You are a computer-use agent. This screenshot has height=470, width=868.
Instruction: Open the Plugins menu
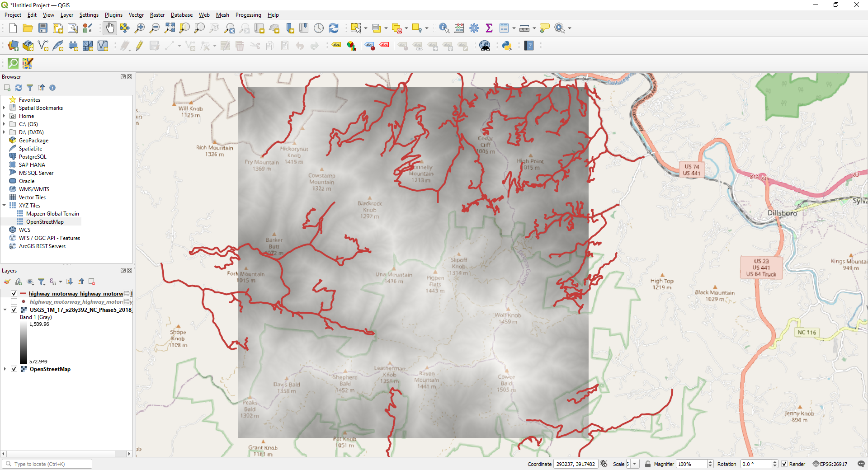coord(113,15)
